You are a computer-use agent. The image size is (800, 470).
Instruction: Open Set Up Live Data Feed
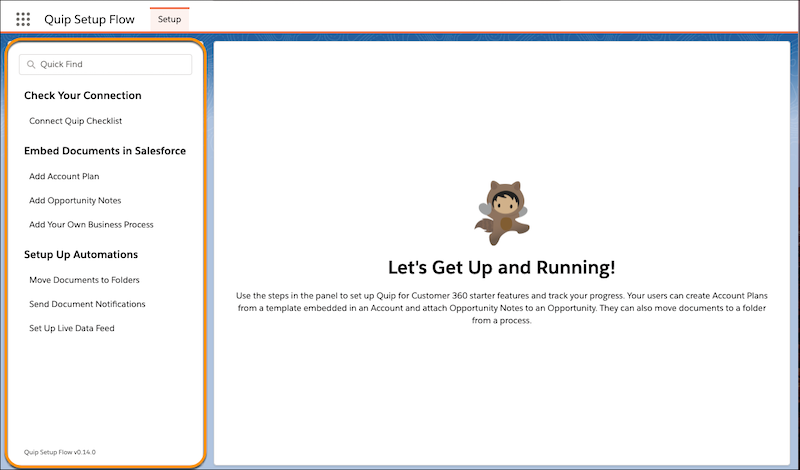[x=72, y=328]
